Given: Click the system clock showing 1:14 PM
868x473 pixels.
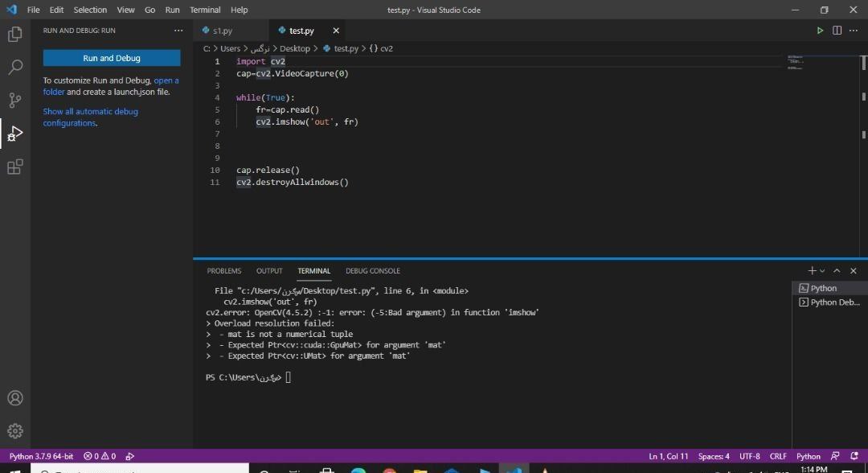Looking at the screenshot, I should point(813,469).
